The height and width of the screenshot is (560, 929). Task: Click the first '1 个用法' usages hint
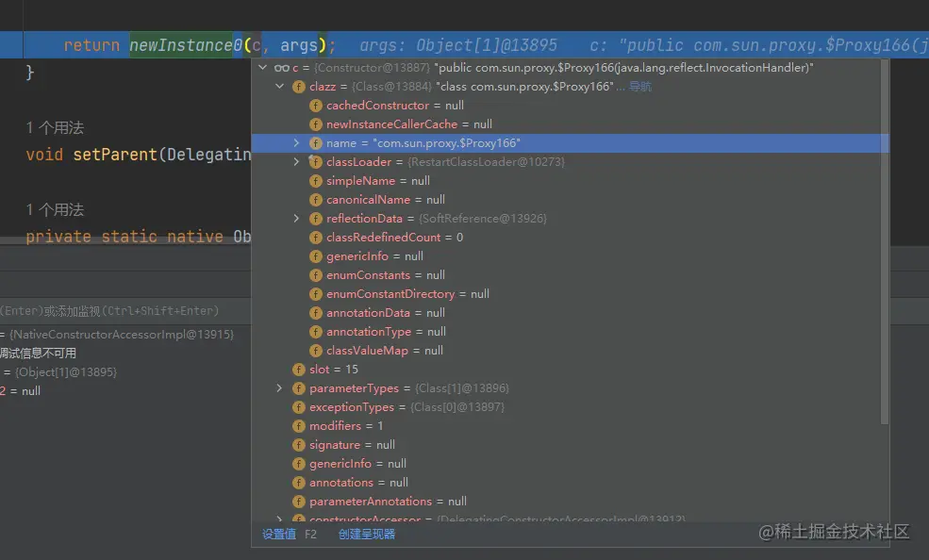[55, 128]
